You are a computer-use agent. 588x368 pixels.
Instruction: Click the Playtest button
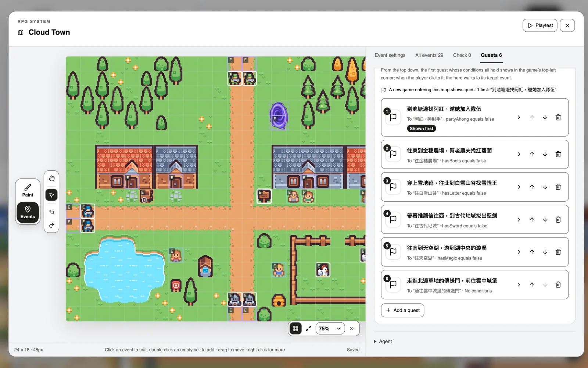540,25
